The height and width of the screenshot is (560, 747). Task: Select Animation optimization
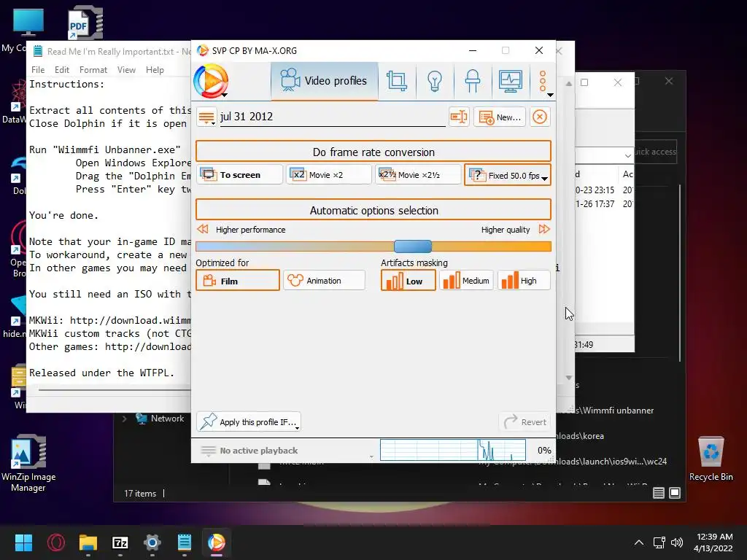324,281
